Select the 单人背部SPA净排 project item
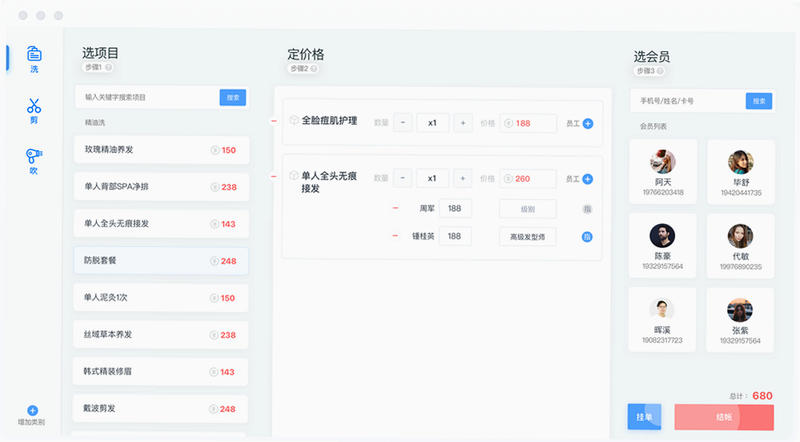The image size is (800, 442). point(162,187)
